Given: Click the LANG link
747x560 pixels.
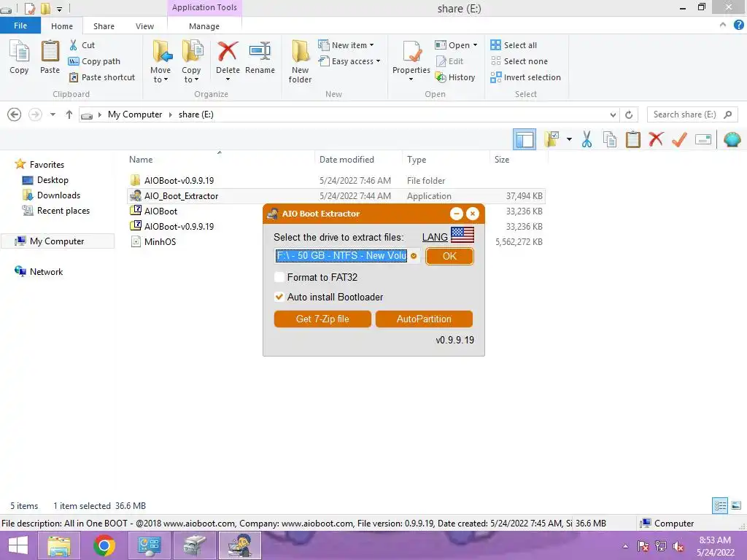Looking at the screenshot, I should click(x=435, y=237).
